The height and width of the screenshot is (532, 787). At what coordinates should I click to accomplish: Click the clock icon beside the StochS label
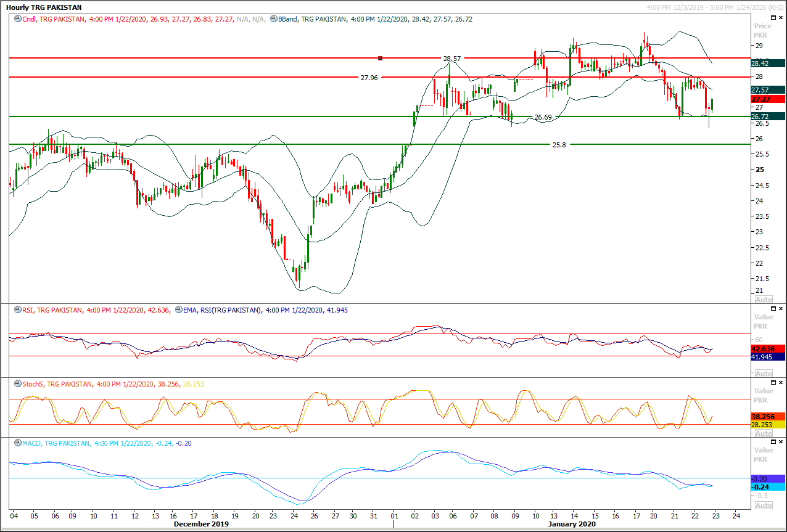coord(17,384)
